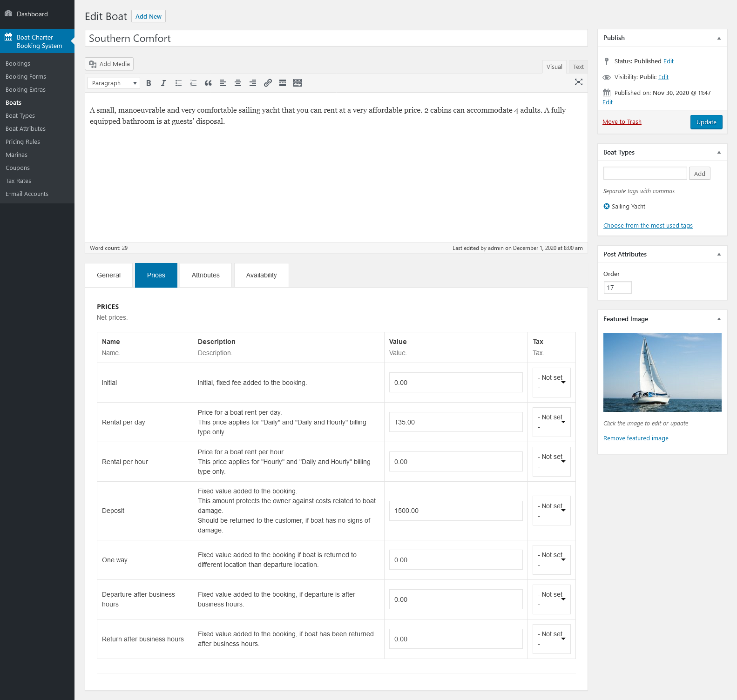Image resolution: width=737 pixels, height=700 pixels.
Task: Open the Paragraph format dropdown
Action: (114, 83)
